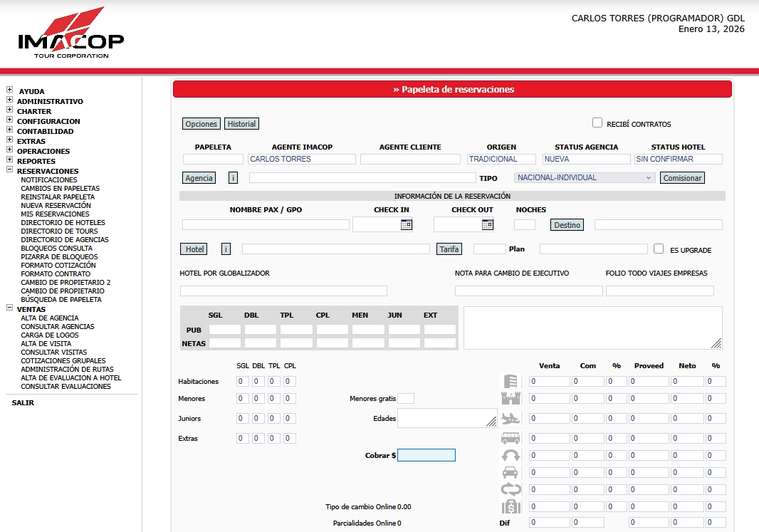Click the car rental icon
Screen dimensions: 759x532
(511, 471)
